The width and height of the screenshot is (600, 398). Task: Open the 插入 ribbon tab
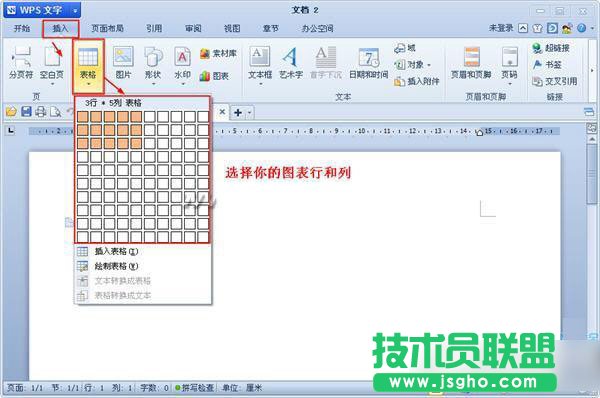(60, 29)
